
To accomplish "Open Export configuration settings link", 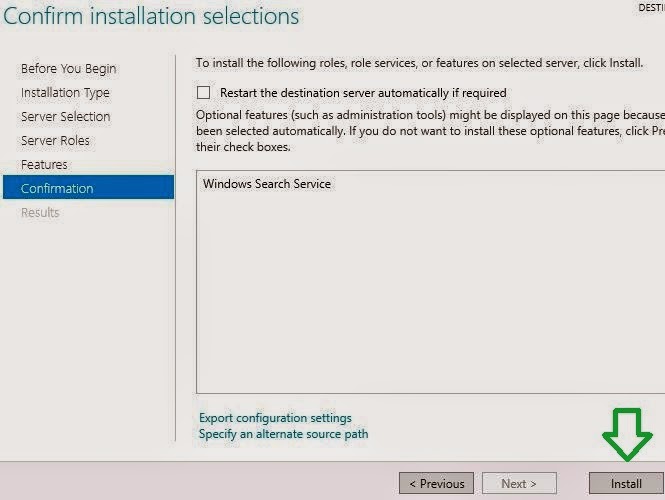I will click(x=275, y=418).
